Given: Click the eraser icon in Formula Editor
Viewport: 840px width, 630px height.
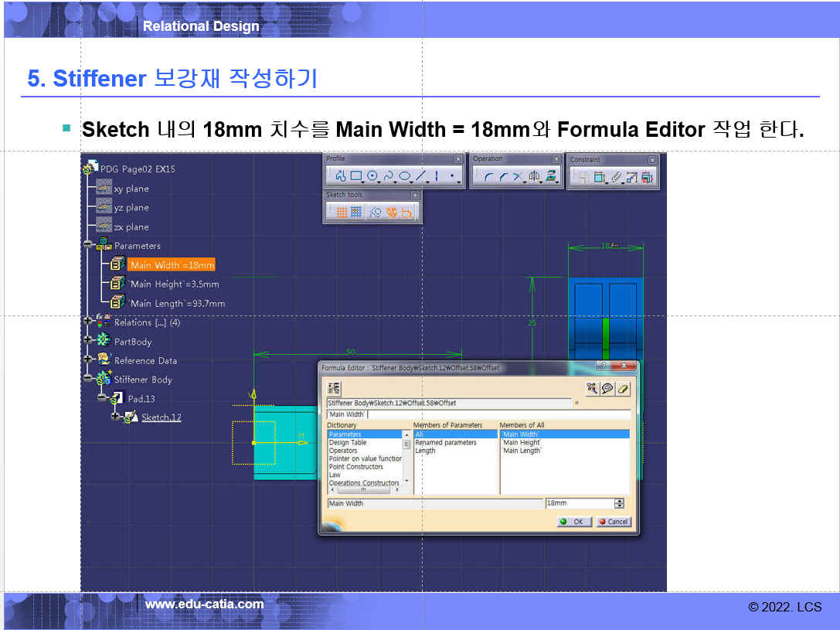Looking at the screenshot, I should pyautogui.click(x=624, y=388).
